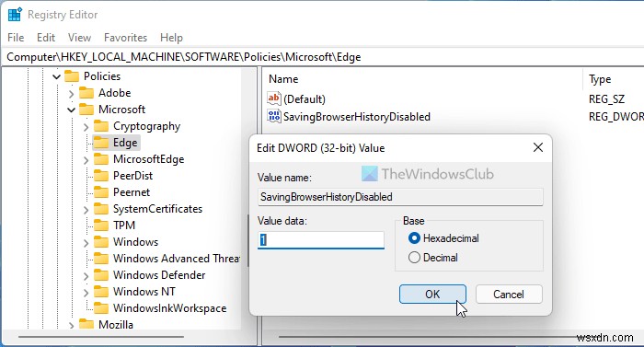The width and height of the screenshot is (644, 347).
Task: Collapse the Microsoft key
Action: [x=72, y=110]
